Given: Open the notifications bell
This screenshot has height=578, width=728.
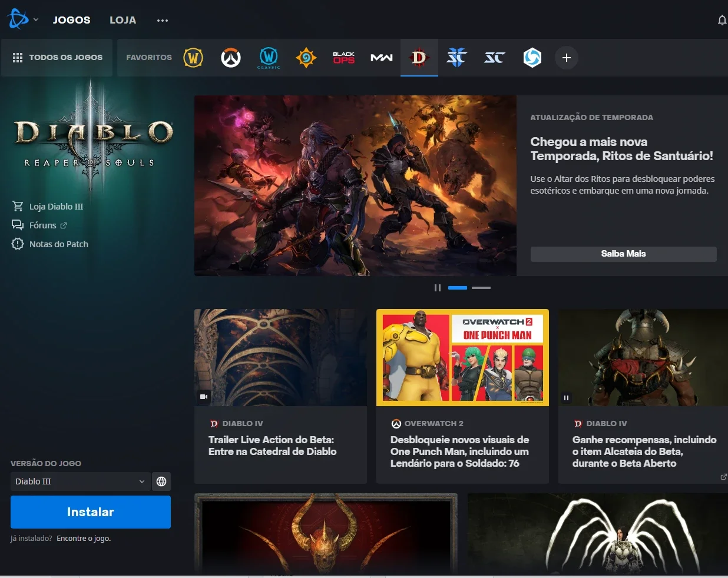Looking at the screenshot, I should click(x=722, y=20).
